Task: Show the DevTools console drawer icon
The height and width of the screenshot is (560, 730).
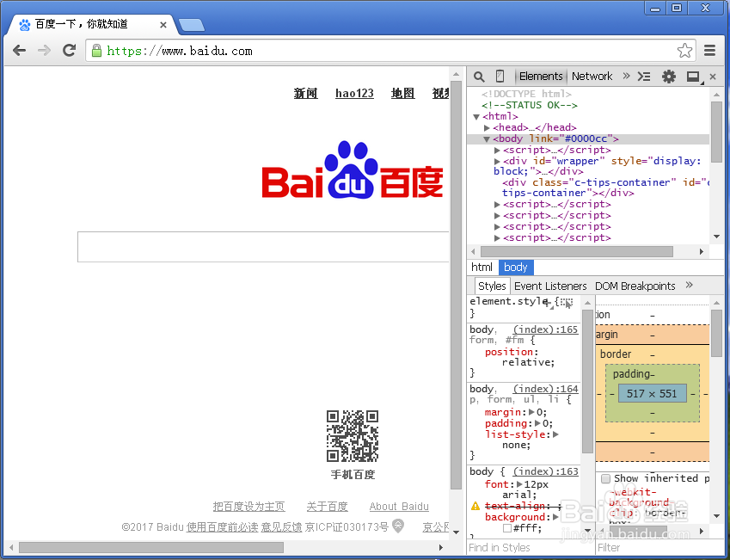Action: click(644, 77)
